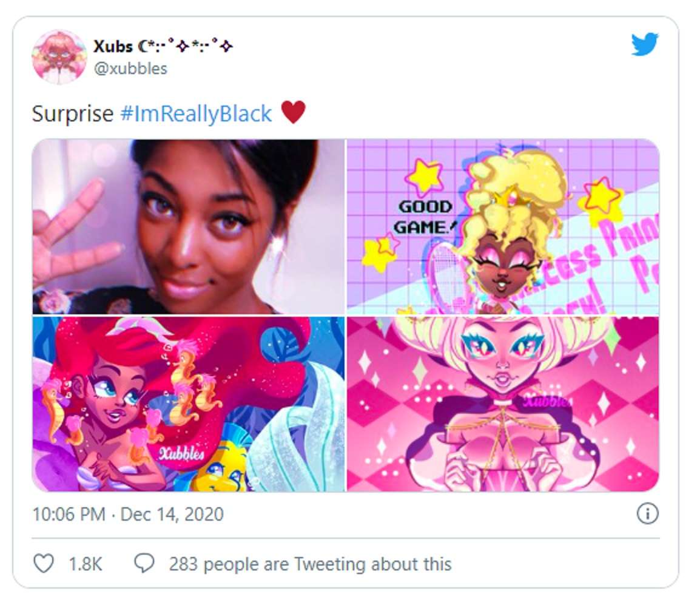Click the 1.8K likes count
The image size is (700, 608).
[86, 564]
